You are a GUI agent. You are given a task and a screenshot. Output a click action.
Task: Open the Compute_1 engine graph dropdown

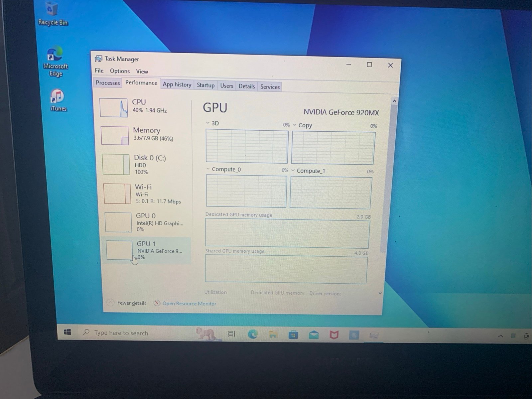pos(293,171)
